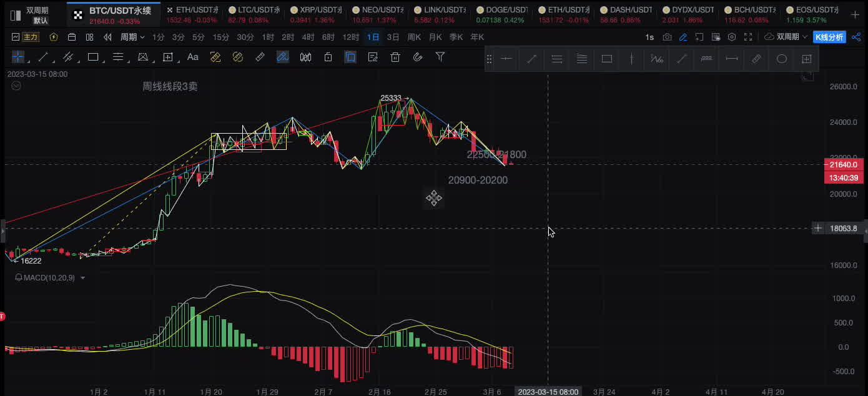This screenshot has height=396, width=868.
Task: Toggle the blue pencil drawing mode
Action: pos(684,37)
